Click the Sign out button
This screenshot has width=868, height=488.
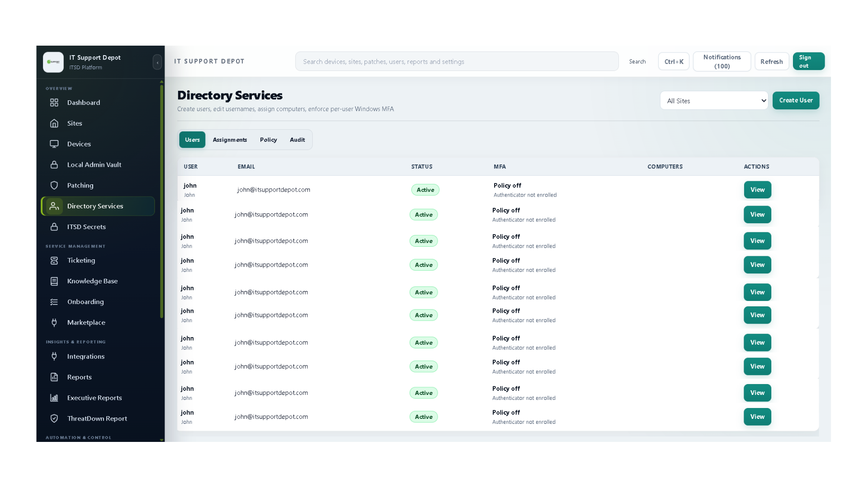pyautogui.click(x=808, y=61)
